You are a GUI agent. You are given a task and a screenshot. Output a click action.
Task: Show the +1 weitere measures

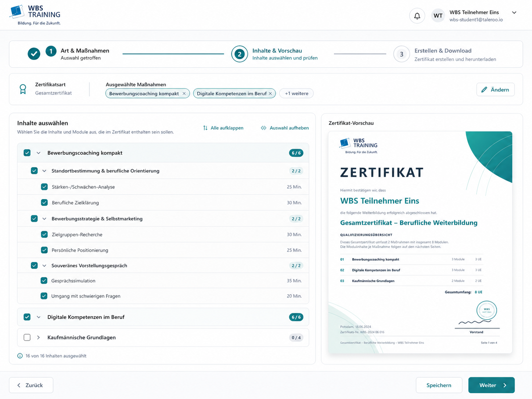point(296,93)
